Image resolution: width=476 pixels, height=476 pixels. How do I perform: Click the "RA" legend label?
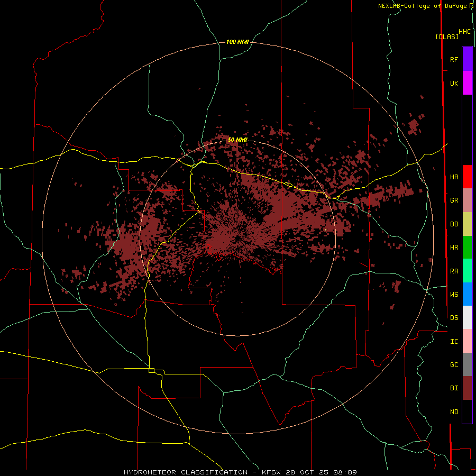pos(454,271)
